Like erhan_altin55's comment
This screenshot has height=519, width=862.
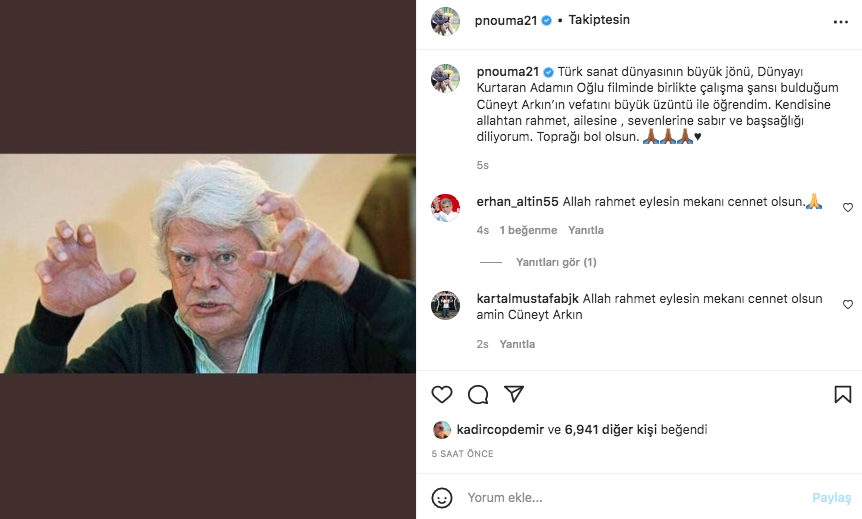click(x=848, y=207)
